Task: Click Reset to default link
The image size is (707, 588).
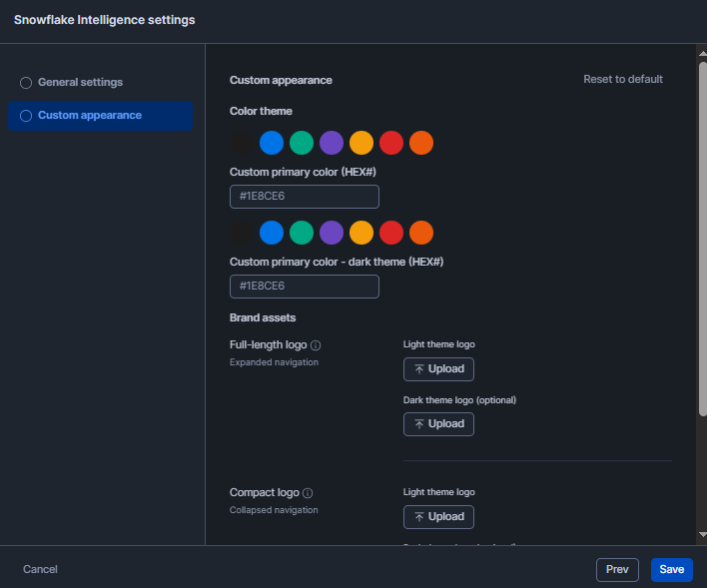Action: click(623, 79)
